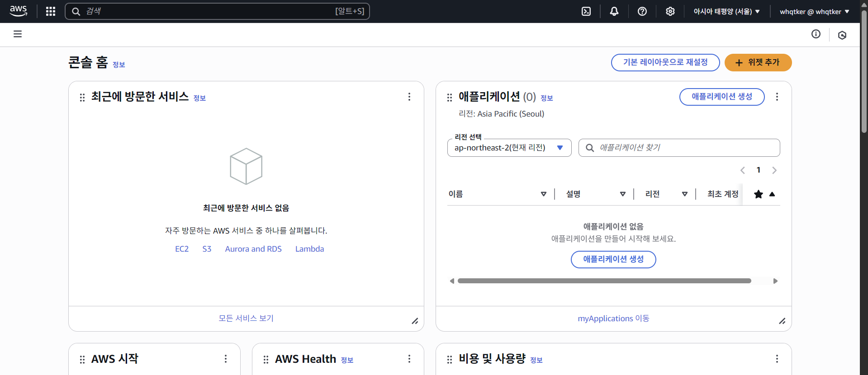Open the settings gear

coord(670,11)
